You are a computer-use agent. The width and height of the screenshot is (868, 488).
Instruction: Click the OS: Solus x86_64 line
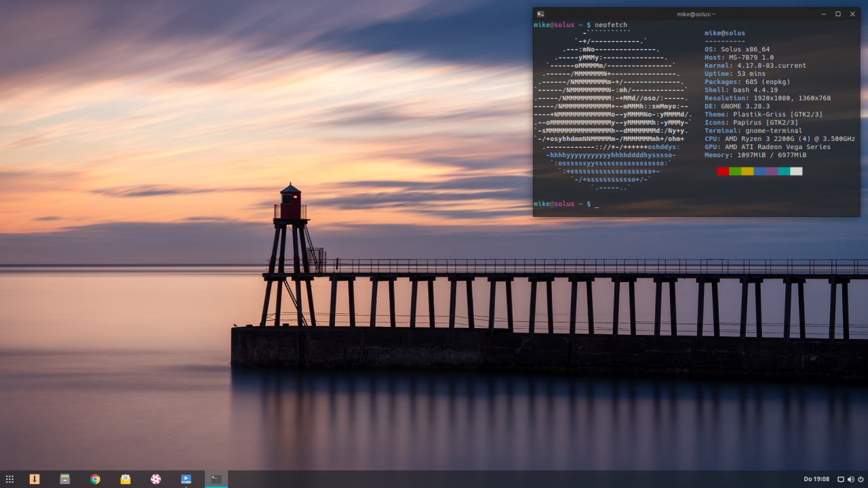(737, 49)
